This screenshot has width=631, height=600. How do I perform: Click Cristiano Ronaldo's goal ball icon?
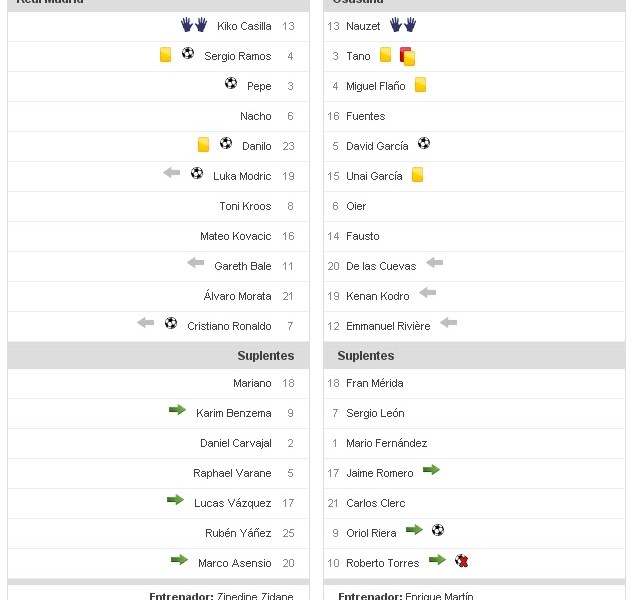point(171,323)
